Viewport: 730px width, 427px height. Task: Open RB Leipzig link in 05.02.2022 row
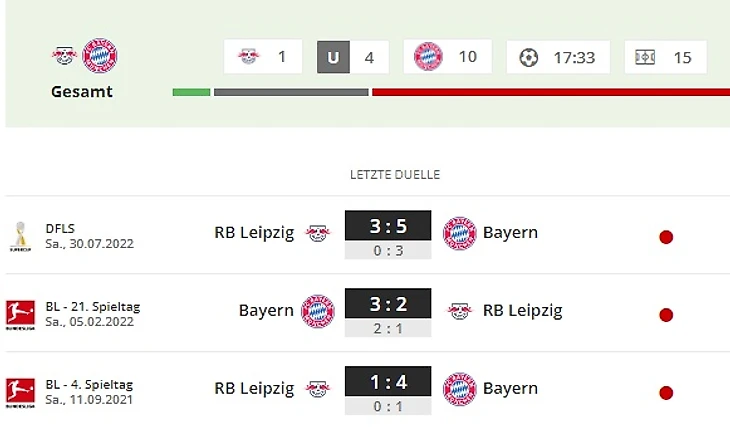[522, 310]
